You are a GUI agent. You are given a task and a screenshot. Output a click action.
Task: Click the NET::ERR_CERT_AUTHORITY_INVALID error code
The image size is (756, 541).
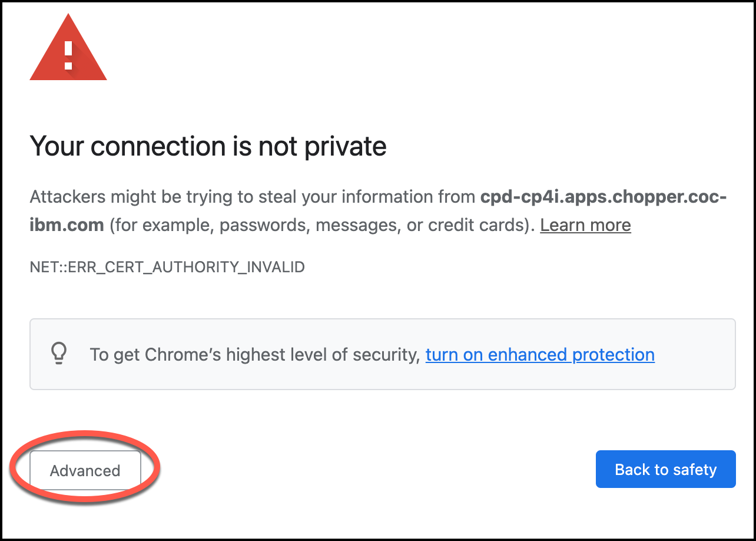[167, 268]
